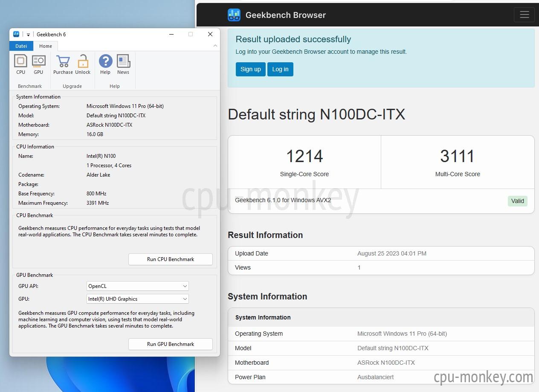Click the Log in button

280,69
